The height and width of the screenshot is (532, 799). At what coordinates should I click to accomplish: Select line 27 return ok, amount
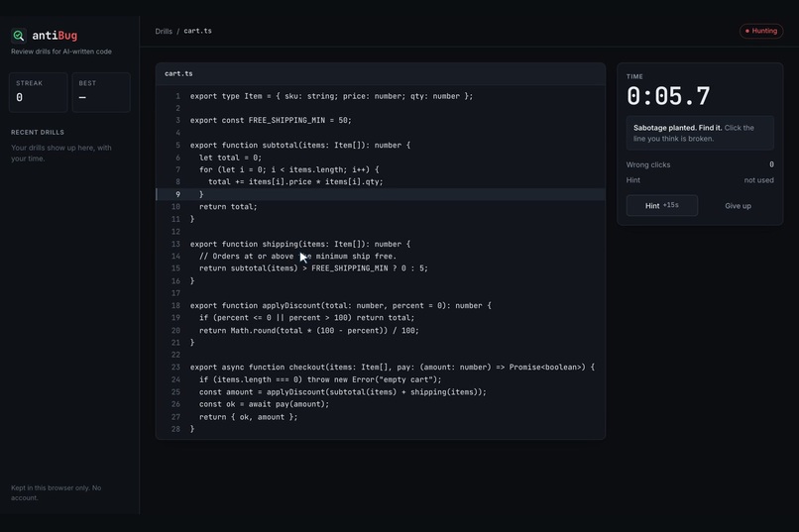pyautogui.click(x=380, y=417)
